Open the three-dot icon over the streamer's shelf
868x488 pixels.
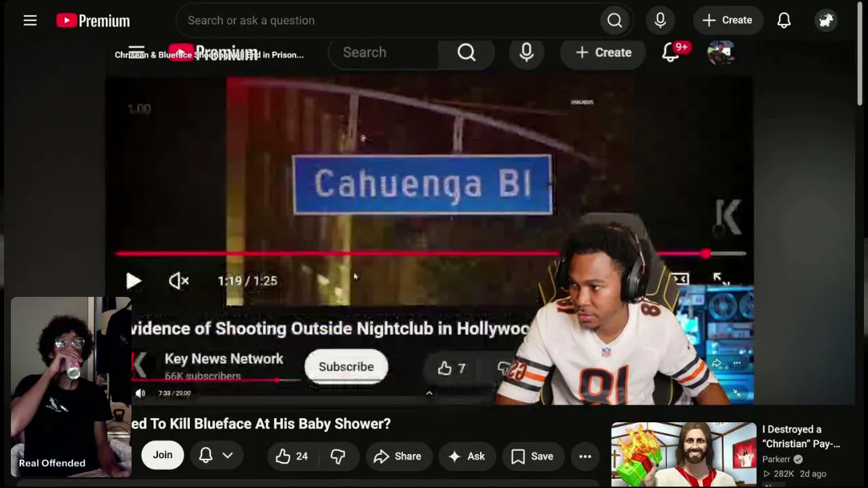[736, 363]
